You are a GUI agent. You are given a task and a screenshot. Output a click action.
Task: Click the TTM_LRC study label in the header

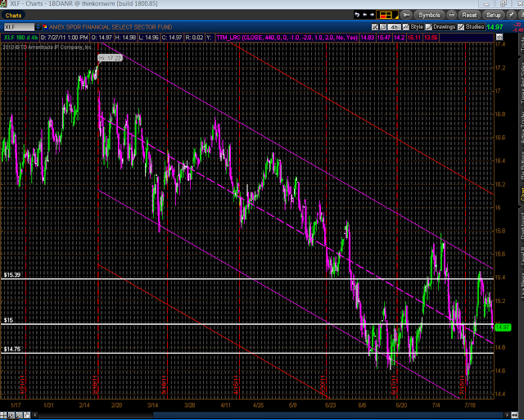pyautogui.click(x=287, y=38)
